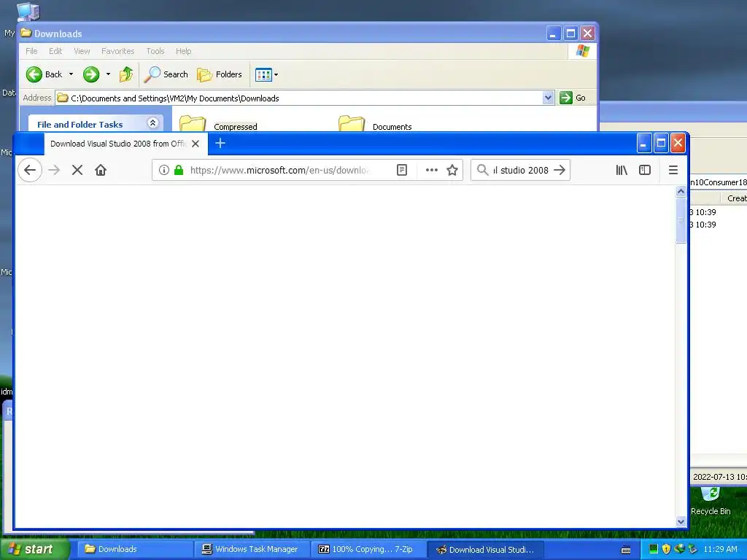This screenshot has width=747, height=560.
Task: Click Back in Downloads explorer window
Action: point(44,74)
